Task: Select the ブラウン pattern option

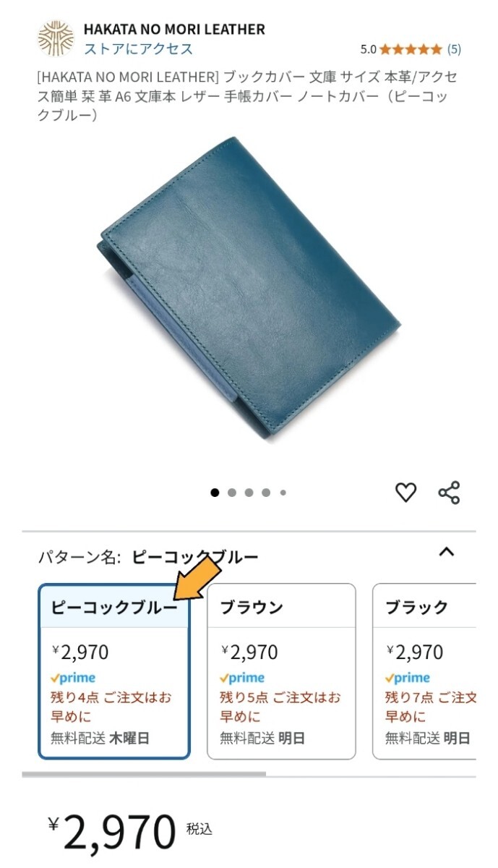Action: tap(281, 671)
